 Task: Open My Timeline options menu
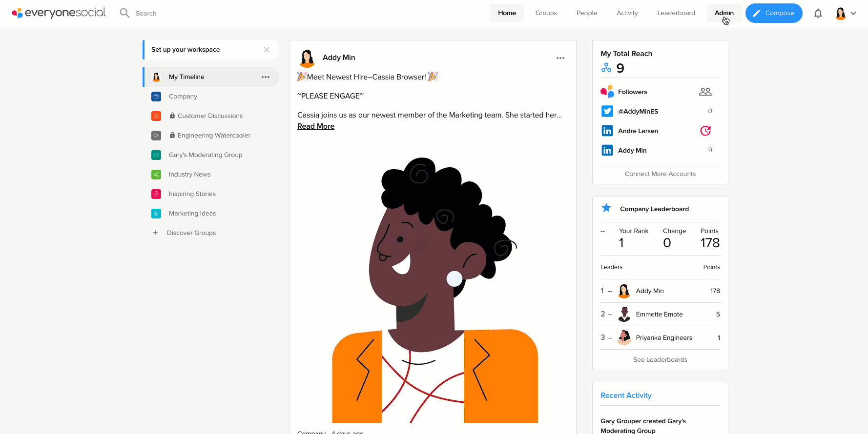click(266, 77)
